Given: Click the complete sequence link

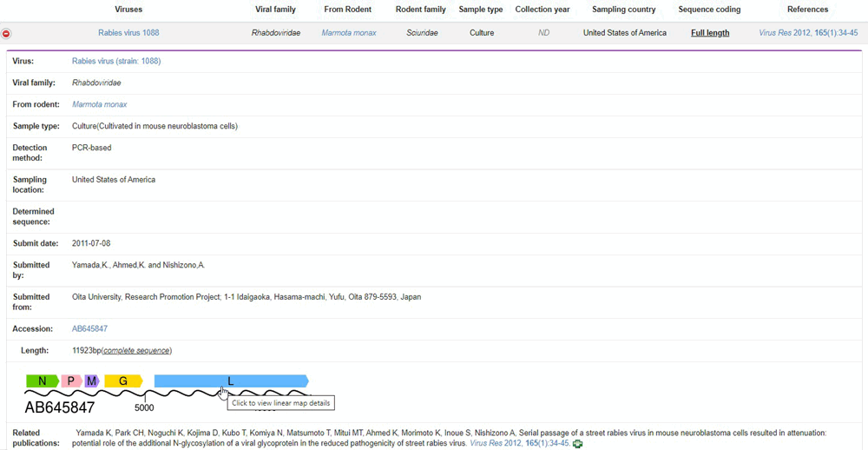Looking at the screenshot, I should coord(137,351).
